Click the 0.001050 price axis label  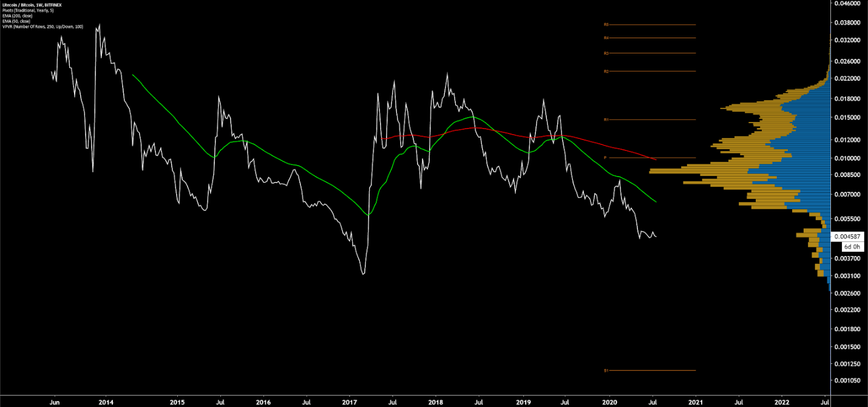(x=847, y=381)
